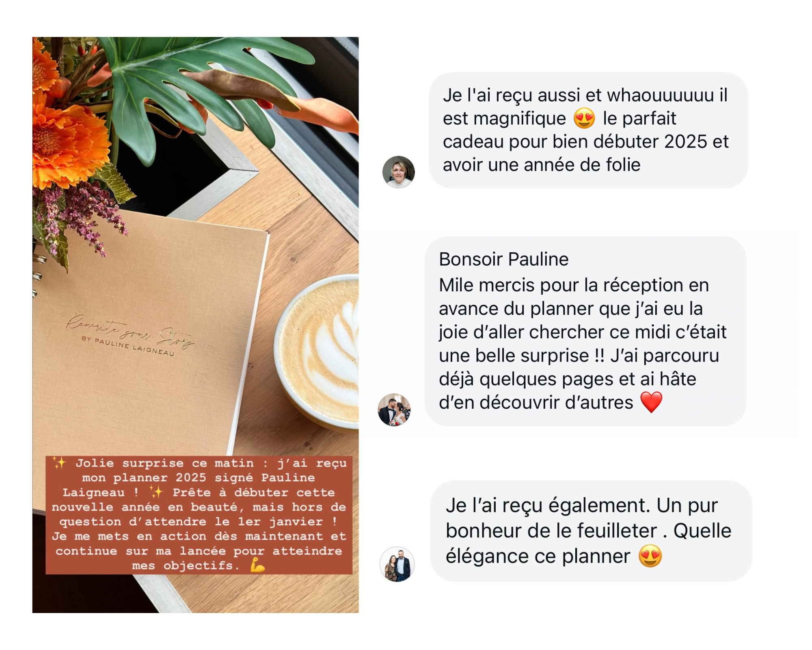Click the flexed bicep emoji in caption

coord(258,565)
